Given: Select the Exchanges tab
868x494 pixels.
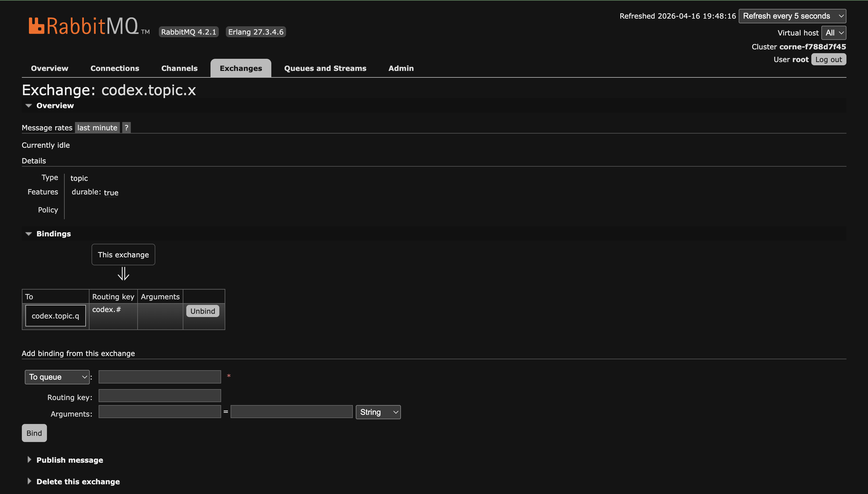Looking at the screenshot, I should [241, 68].
